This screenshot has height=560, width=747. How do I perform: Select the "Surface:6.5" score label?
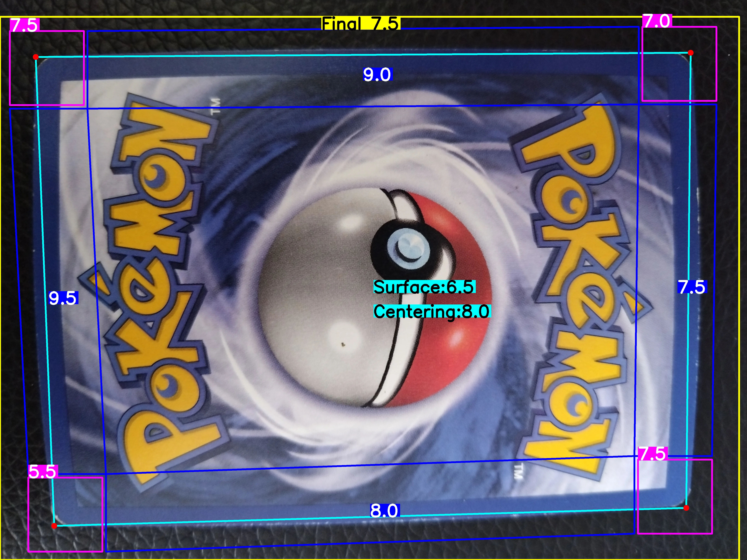(425, 287)
